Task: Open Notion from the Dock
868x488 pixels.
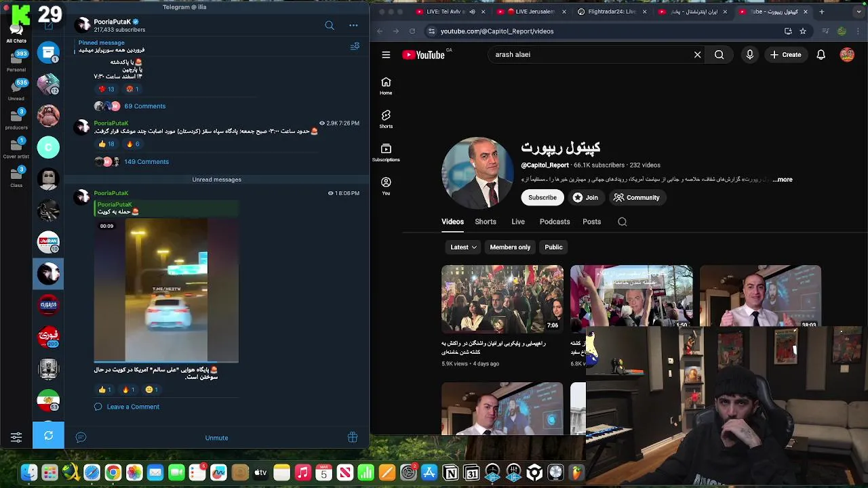Action: pyautogui.click(x=450, y=472)
